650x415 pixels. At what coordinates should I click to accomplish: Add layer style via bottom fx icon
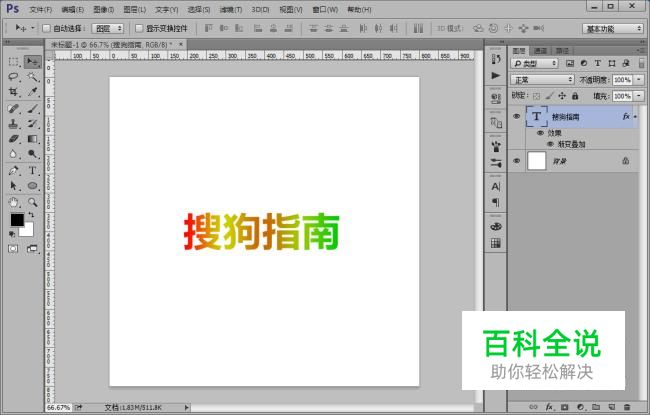549,407
